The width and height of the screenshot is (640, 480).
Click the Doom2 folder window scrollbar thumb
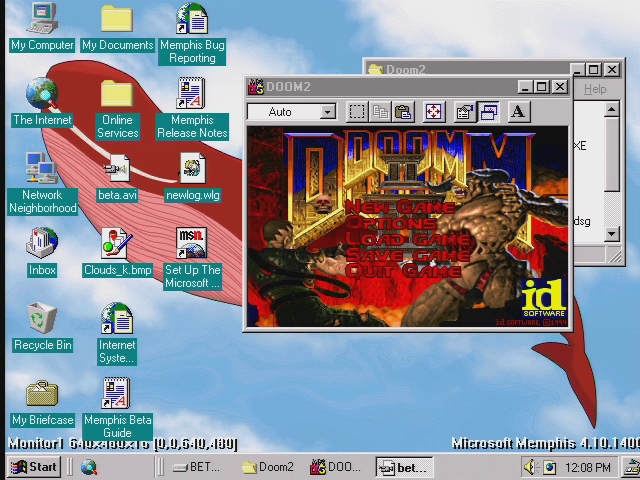click(611, 154)
